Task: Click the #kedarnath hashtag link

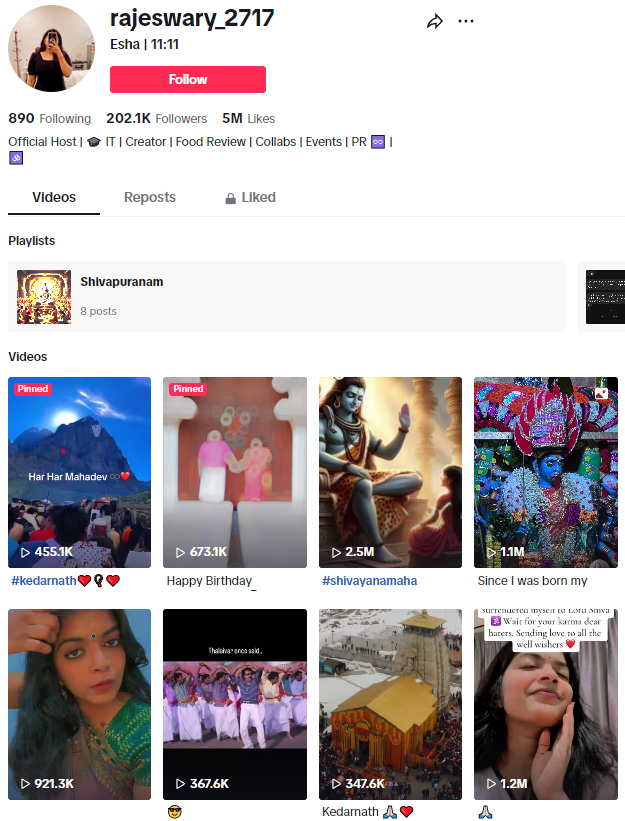Action: click(x=43, y=581)
